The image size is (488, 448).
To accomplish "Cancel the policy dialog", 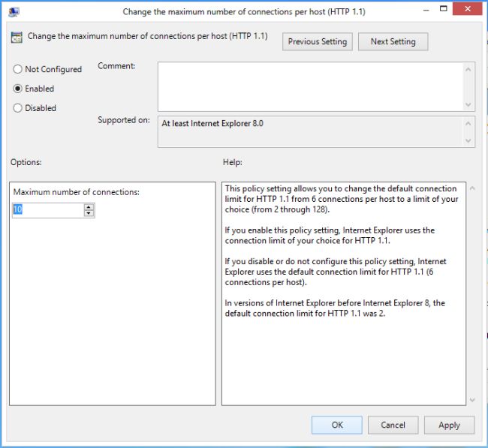I will click(393, 425).
